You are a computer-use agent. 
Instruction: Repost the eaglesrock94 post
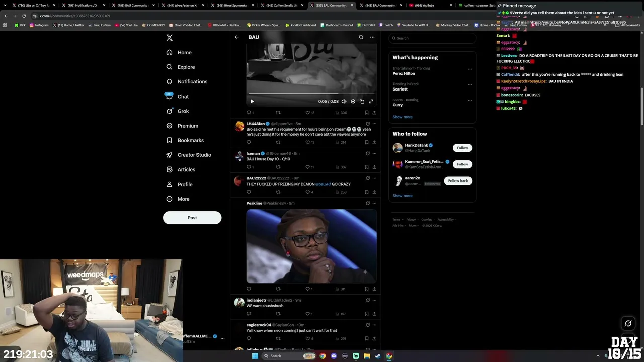[278, 338]
